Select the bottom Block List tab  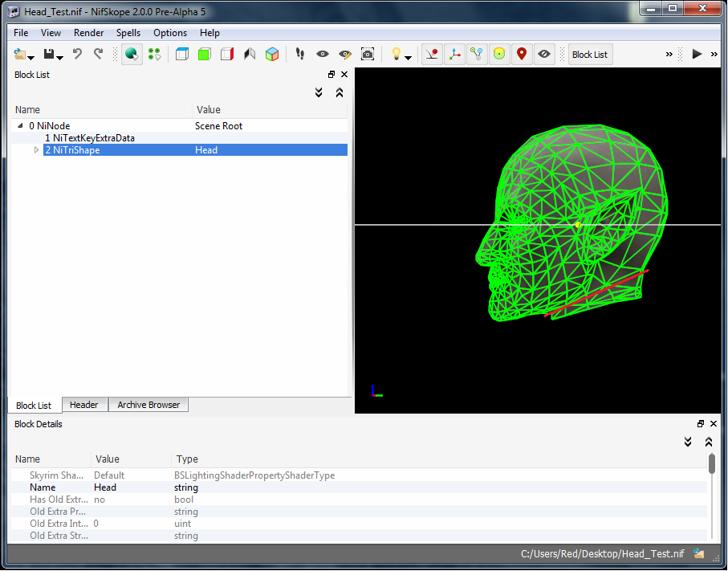pyautogui.click(x=34, y=405)
